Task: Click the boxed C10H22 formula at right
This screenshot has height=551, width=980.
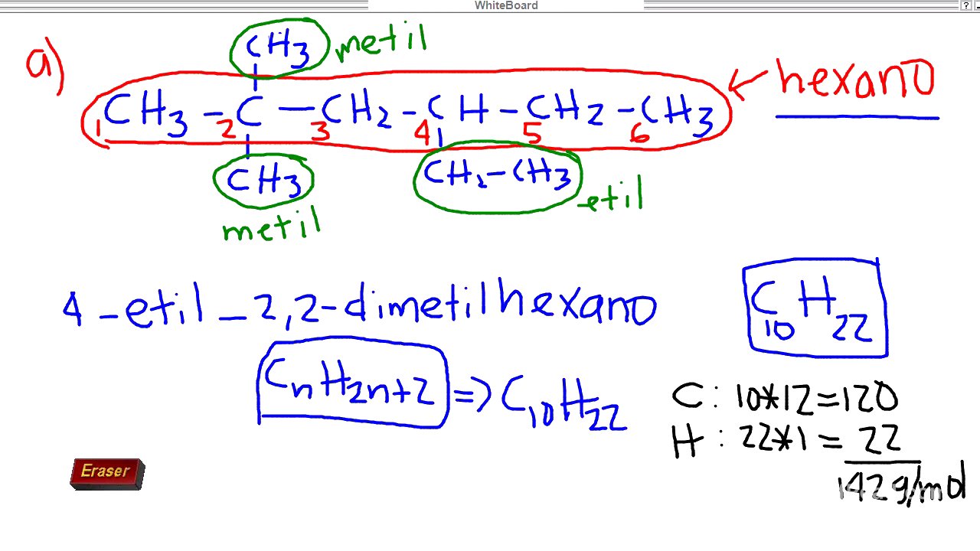Action: click(814, 308)
